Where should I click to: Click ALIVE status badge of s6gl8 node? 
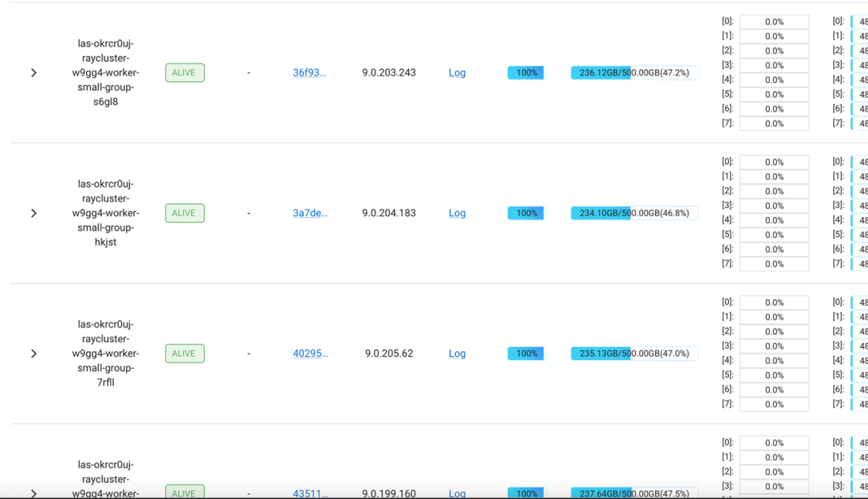click(185, 72)
